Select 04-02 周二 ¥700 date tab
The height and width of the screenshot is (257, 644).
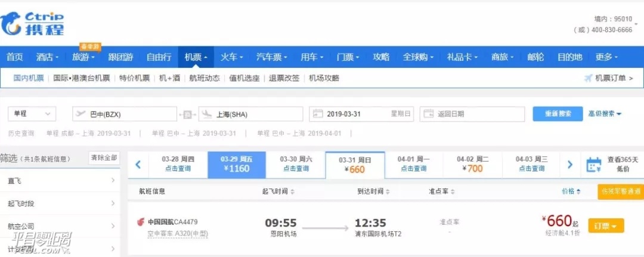(472, 165)
